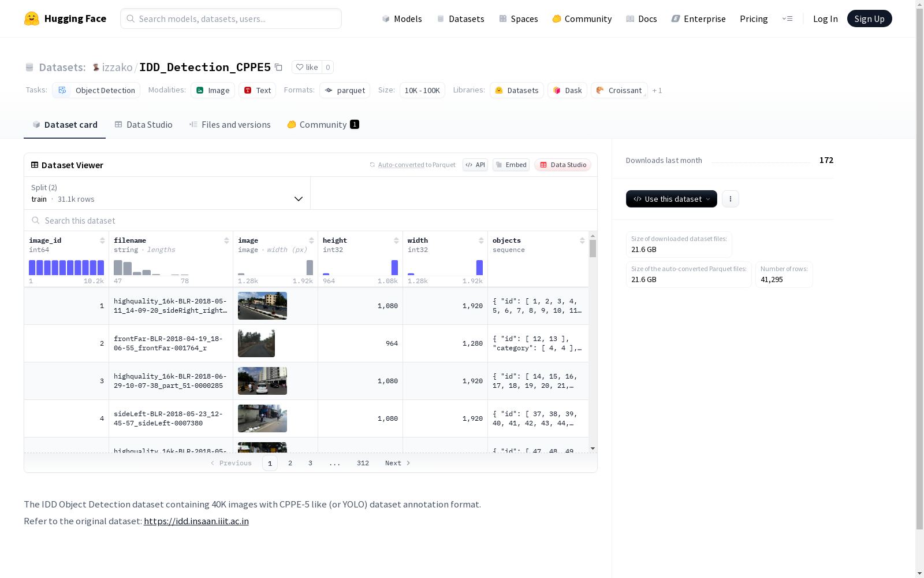924x578 pixels.
Task: Click the filename lengths histogram
Action: 151,268
